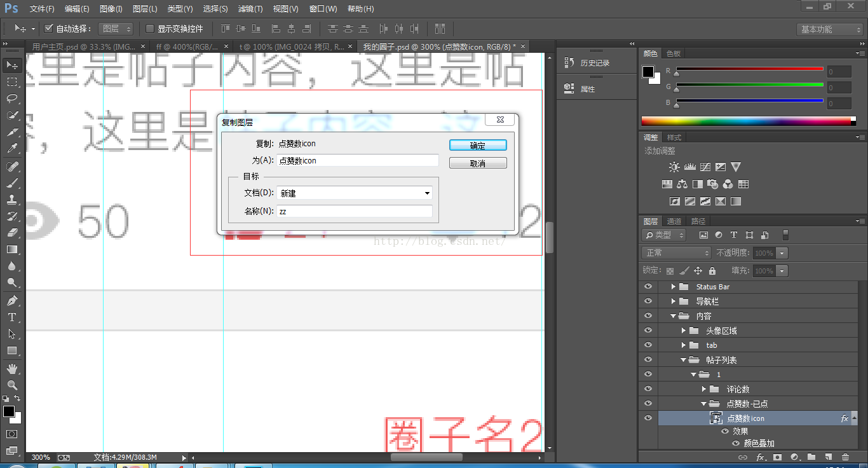The height and width of the screenshot is (468, 868).
Task: Open the 图层(L) menu
Action: click(x=145, y=9)
